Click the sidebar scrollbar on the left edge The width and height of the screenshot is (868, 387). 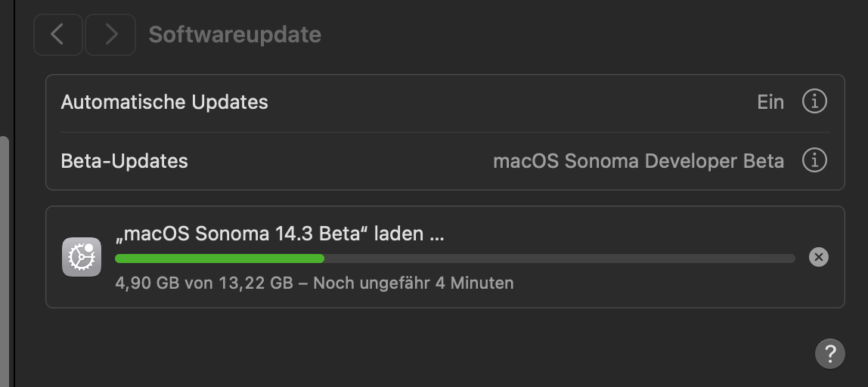coord(5,257)
